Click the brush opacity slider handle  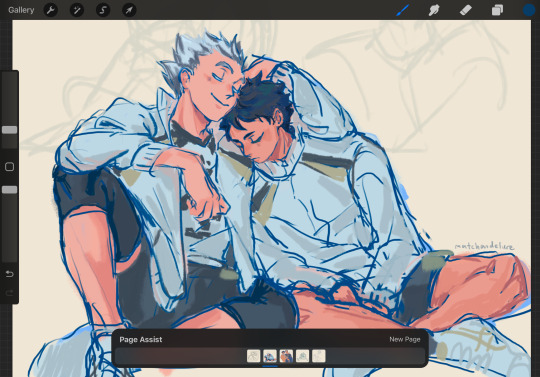click(9, 190)
